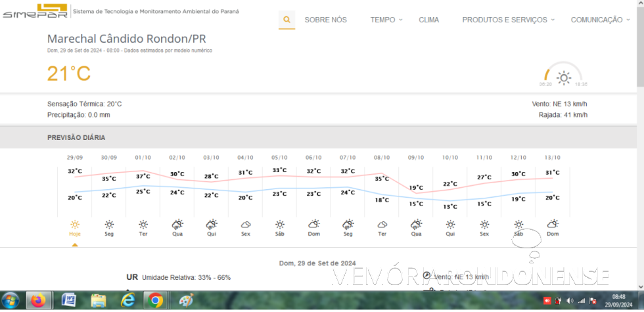
Task: Expand the TEMPO dropdown menu
Action: point(386,20)
